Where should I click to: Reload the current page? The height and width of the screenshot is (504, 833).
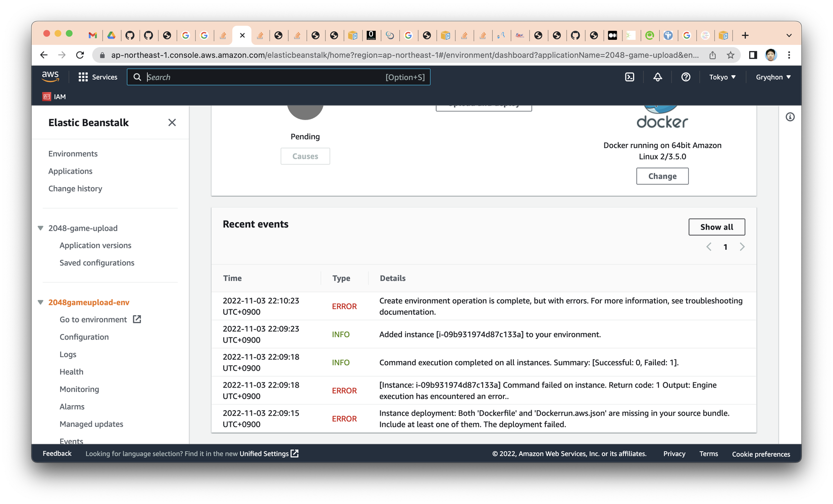click(80, 55)
